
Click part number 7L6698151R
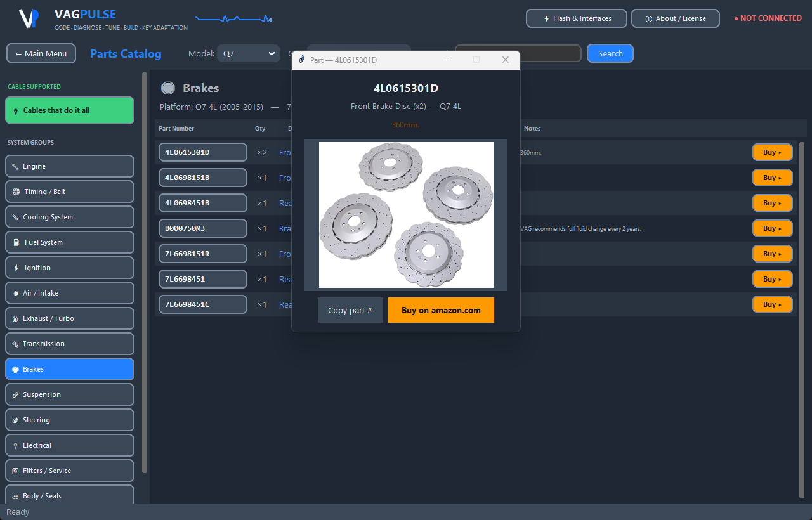[x=203, y=254]
